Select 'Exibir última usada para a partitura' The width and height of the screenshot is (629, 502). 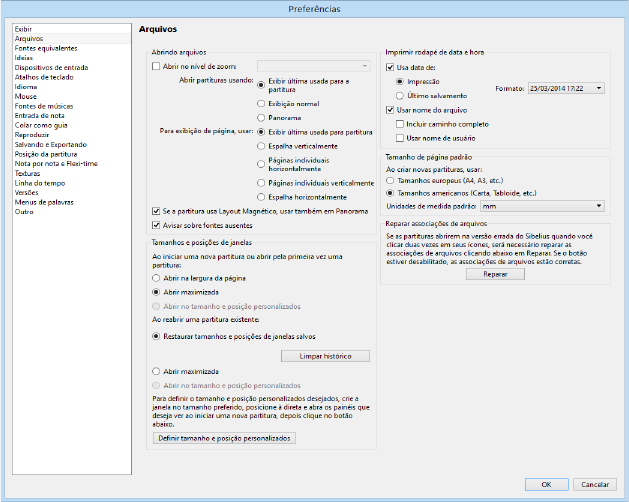coord(261,85)
